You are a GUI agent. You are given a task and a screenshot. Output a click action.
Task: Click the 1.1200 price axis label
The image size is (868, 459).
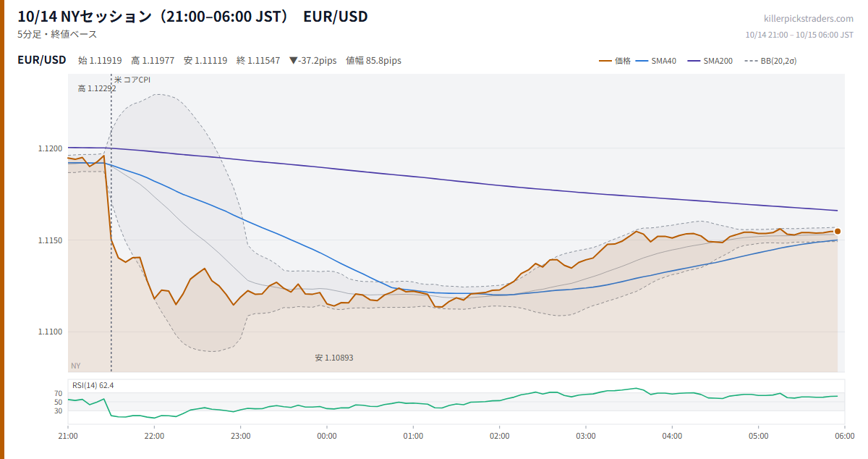coord(51,148)
